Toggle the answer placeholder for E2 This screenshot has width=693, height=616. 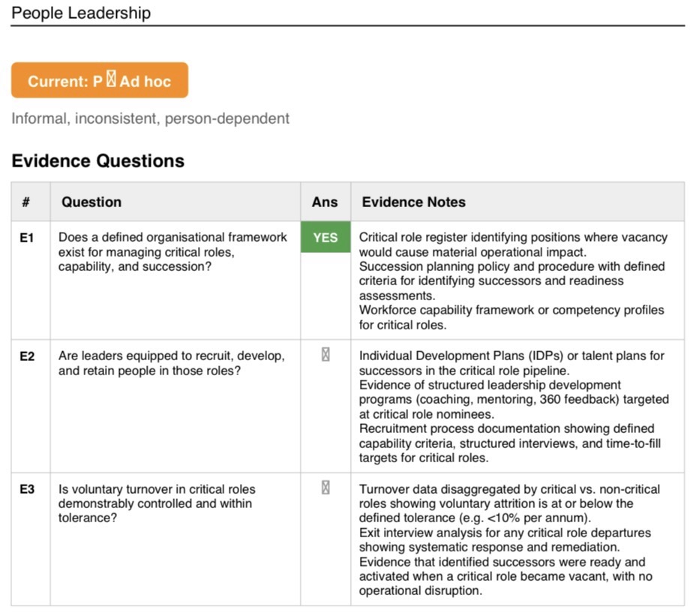(325, 354)
